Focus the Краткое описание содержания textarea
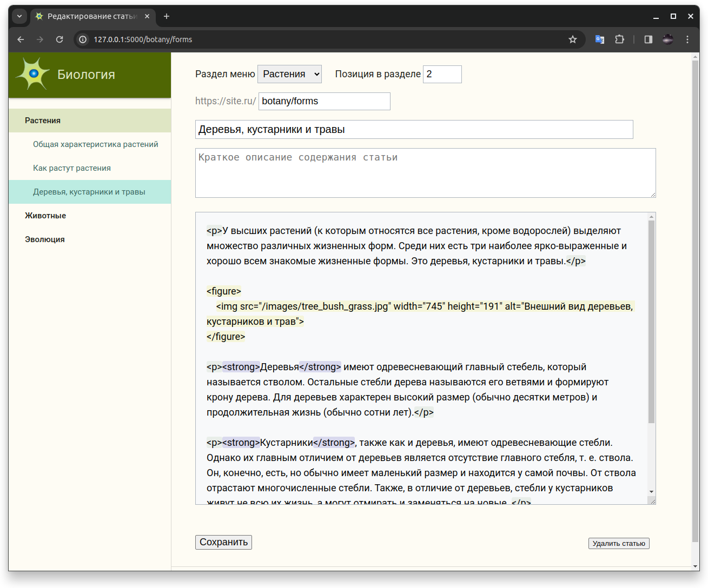 point(426,173)
